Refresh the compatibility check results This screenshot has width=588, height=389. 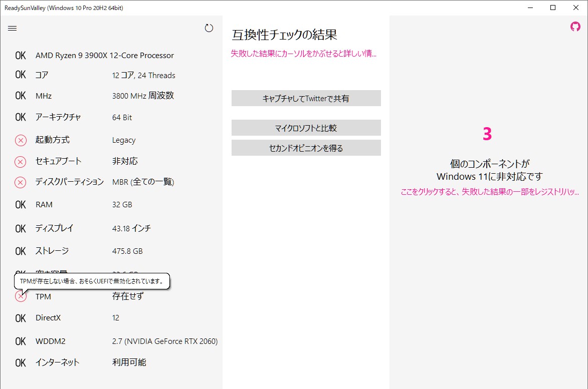coord(209,28)
